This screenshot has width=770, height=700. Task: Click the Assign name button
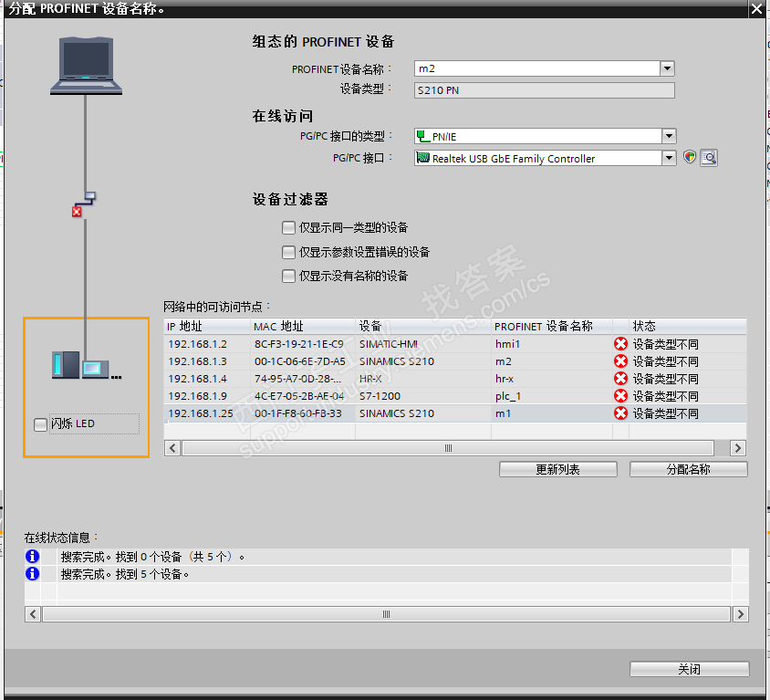689,469
